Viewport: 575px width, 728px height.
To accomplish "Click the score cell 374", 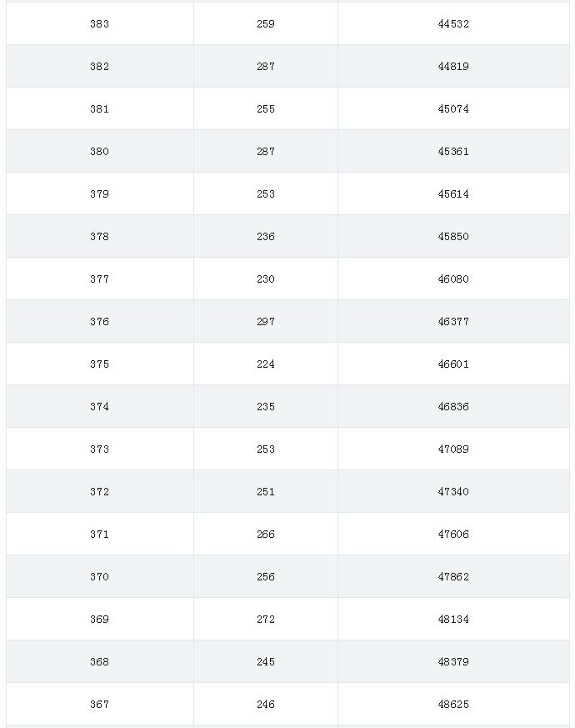I will coord(100,407).
